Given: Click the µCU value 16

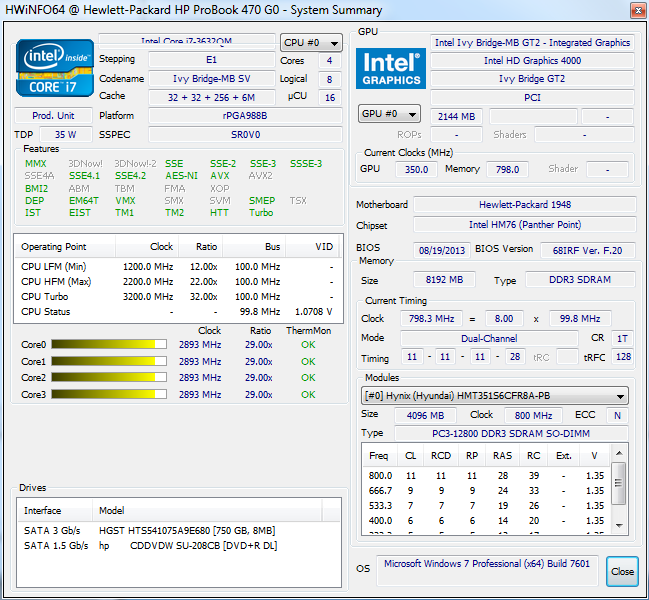Looking at the screenshot, I should tap(329, 98).
